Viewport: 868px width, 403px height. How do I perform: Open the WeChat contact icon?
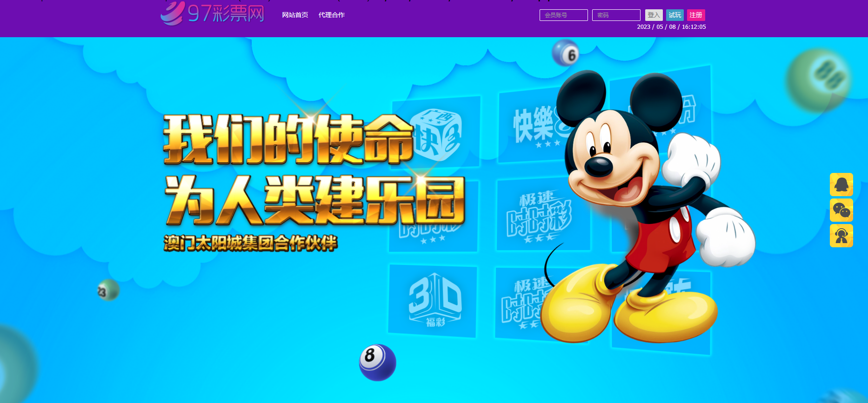841,210
